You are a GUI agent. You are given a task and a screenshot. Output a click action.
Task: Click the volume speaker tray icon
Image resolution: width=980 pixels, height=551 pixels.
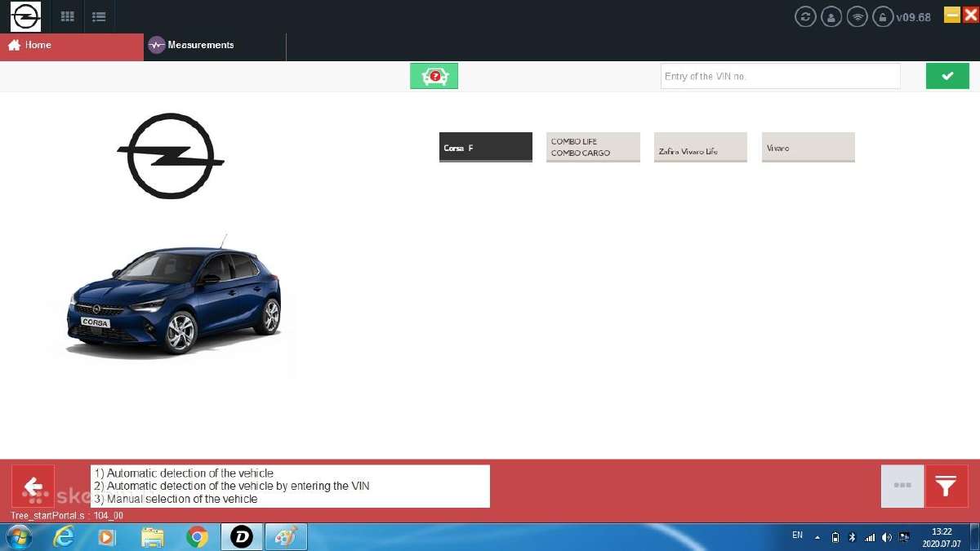click(x=887, y=537)
